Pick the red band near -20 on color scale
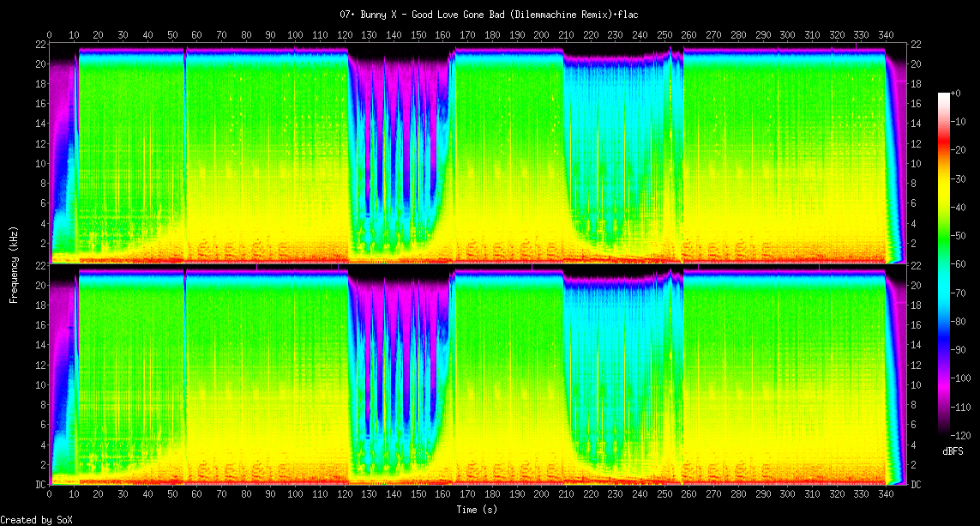This screenshot has width=980, height=526. (x=944, y=150)
